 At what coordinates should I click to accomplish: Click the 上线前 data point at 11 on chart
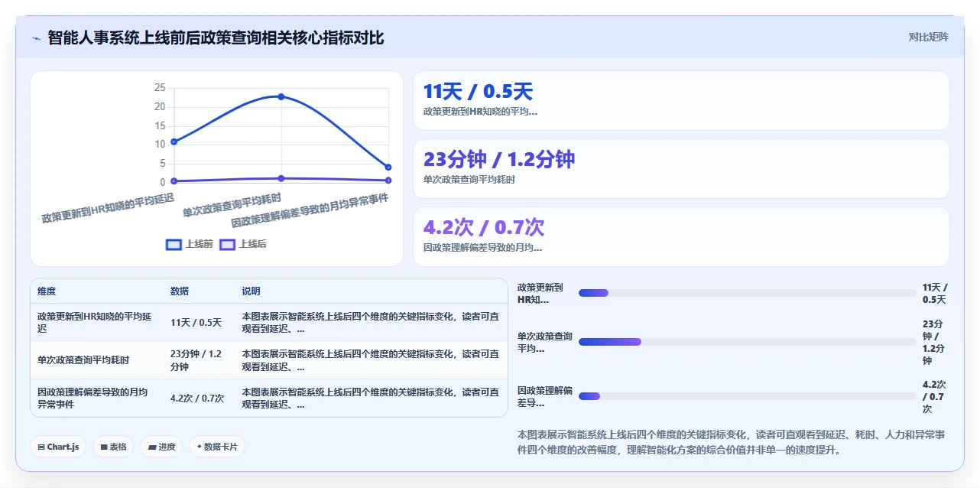click(174, 142)
